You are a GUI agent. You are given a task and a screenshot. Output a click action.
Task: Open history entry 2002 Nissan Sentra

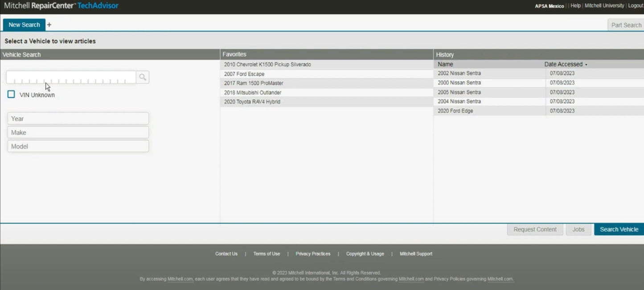click(x=539, y=73)
